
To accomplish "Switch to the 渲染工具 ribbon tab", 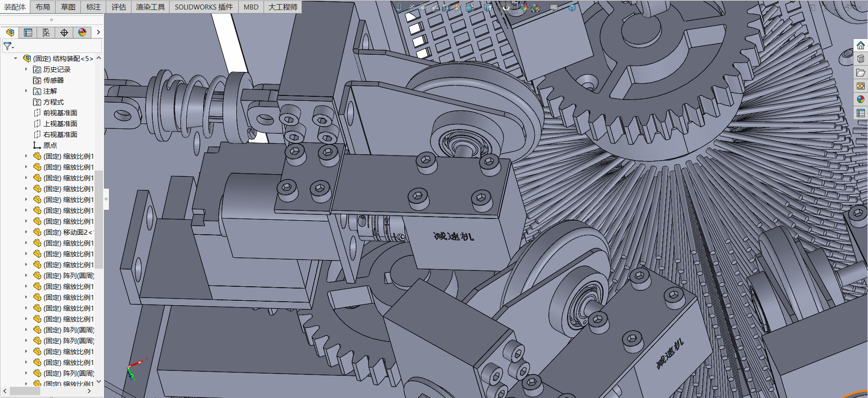I will pos(151,7).
